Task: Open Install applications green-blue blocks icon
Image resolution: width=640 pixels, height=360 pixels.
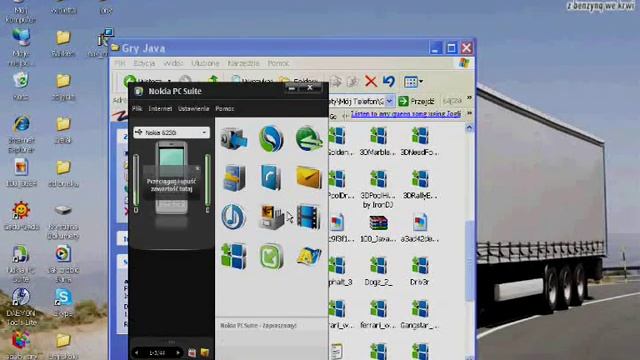Action: (x=234, y=256)
